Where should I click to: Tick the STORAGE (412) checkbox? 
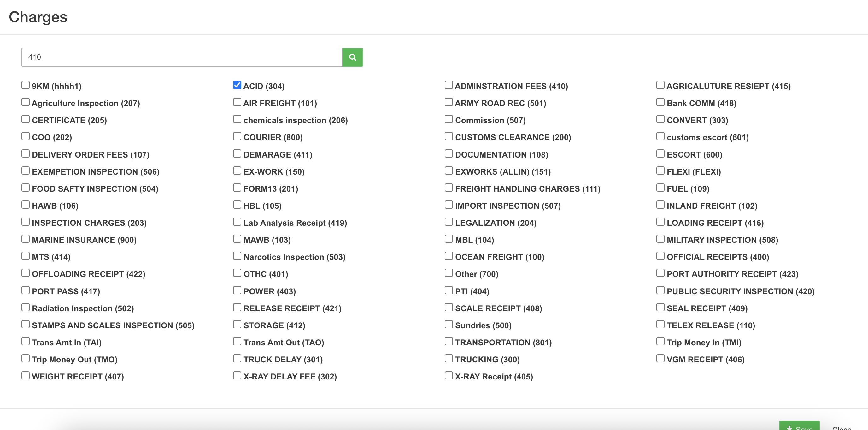pyautogui.click(x=237, y=325)
